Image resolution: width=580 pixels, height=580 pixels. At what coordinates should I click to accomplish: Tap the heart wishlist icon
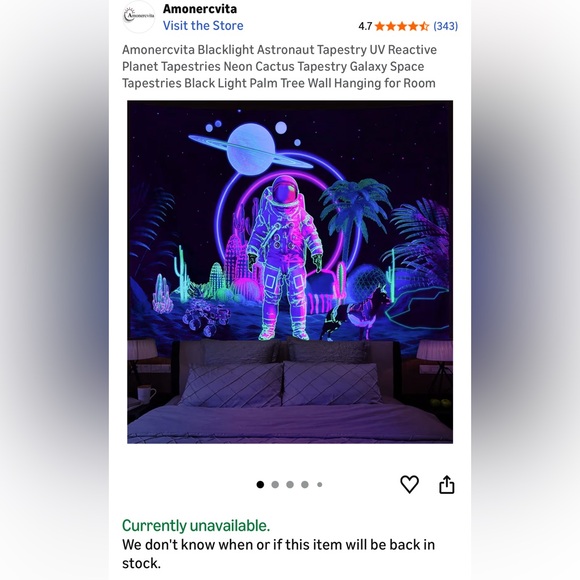point(409,484)
